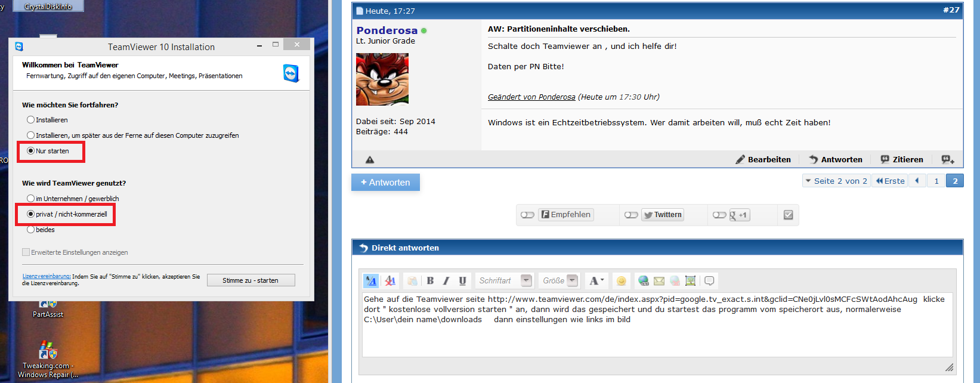Click the insert link globe icon
The image size is (980, 383).
click(x=643, y=280)
